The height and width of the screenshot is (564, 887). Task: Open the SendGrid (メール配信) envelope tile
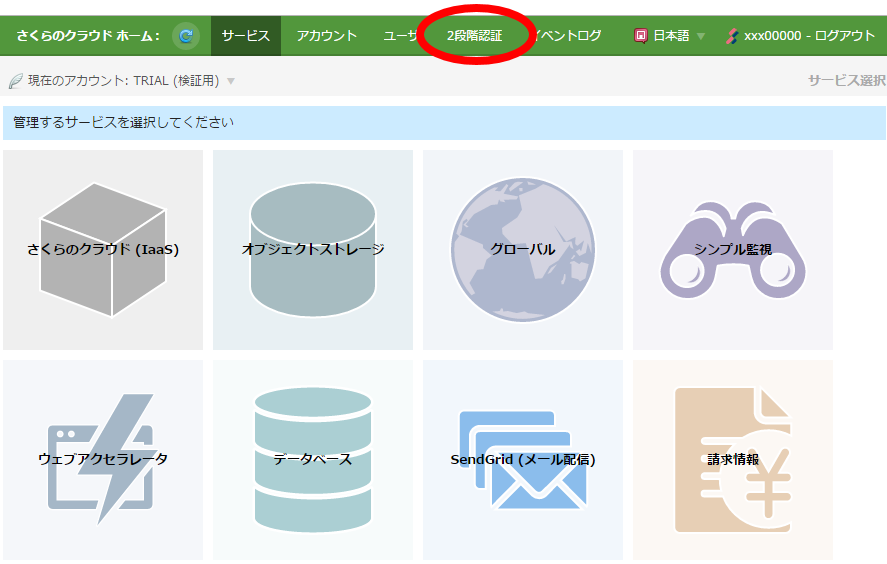tap(523, 460)
